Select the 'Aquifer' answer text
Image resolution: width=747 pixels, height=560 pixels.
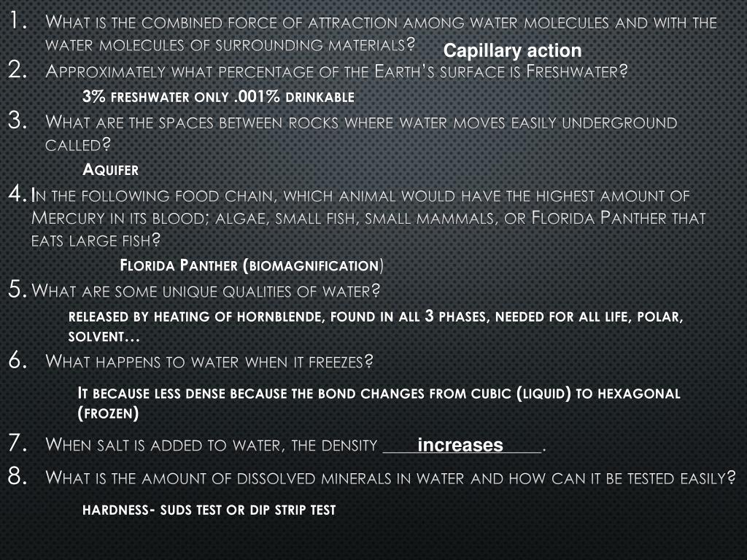coord(110,169)
